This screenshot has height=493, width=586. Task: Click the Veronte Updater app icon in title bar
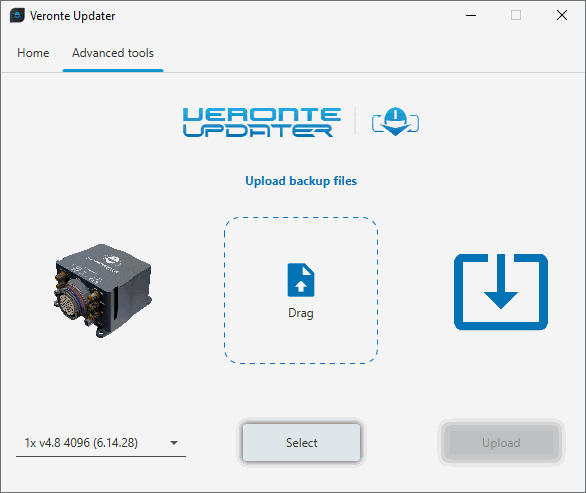pos(17,16)
